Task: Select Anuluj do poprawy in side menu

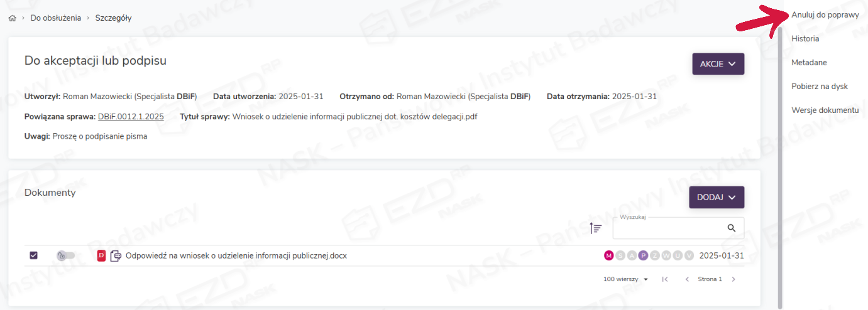Action: [825, 14]
